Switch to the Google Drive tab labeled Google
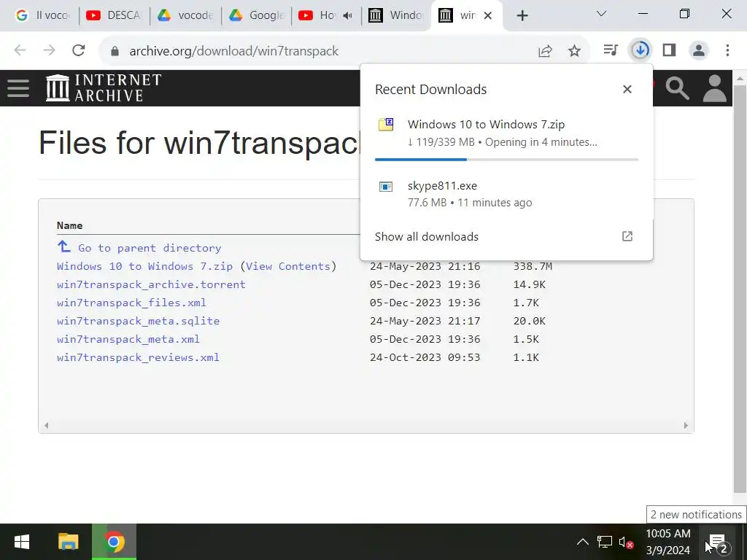747x560 pixels. click(256, 15)
